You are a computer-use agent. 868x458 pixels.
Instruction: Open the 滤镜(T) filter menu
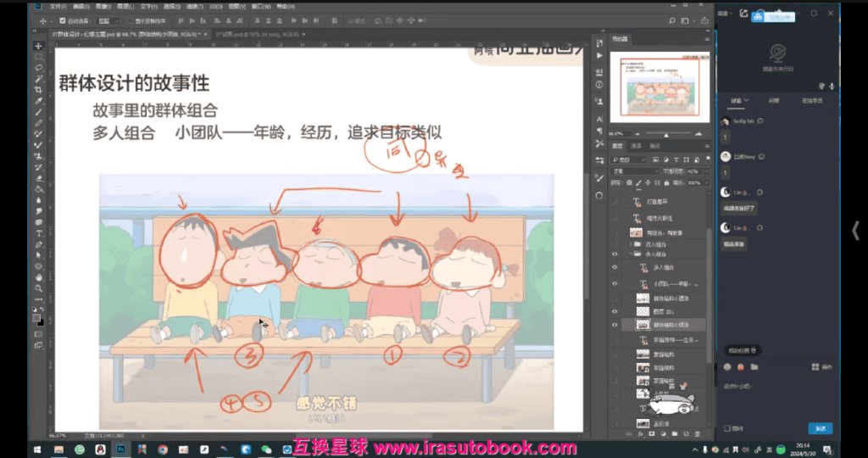pyautogui.click(x=195, y=7)
